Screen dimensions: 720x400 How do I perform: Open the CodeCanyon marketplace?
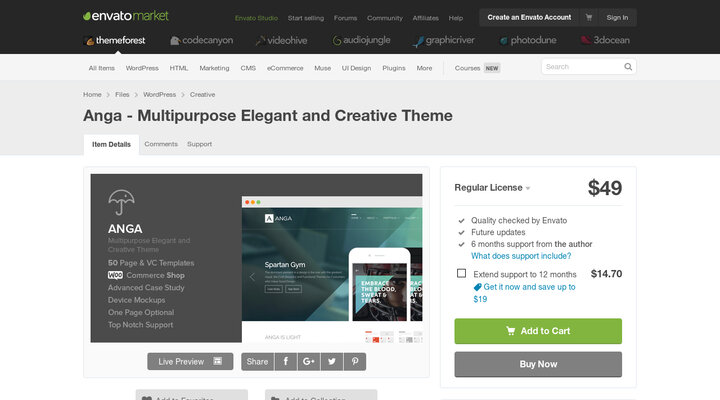click(x=202, y=40)
